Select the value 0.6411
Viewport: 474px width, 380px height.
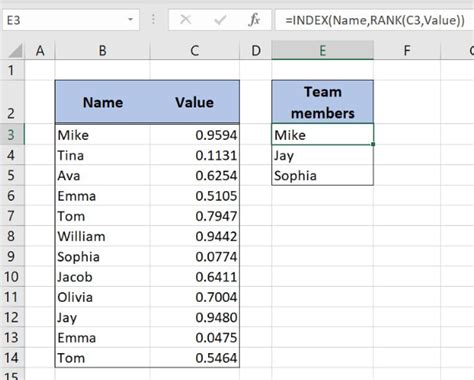(x=195, y=277)
